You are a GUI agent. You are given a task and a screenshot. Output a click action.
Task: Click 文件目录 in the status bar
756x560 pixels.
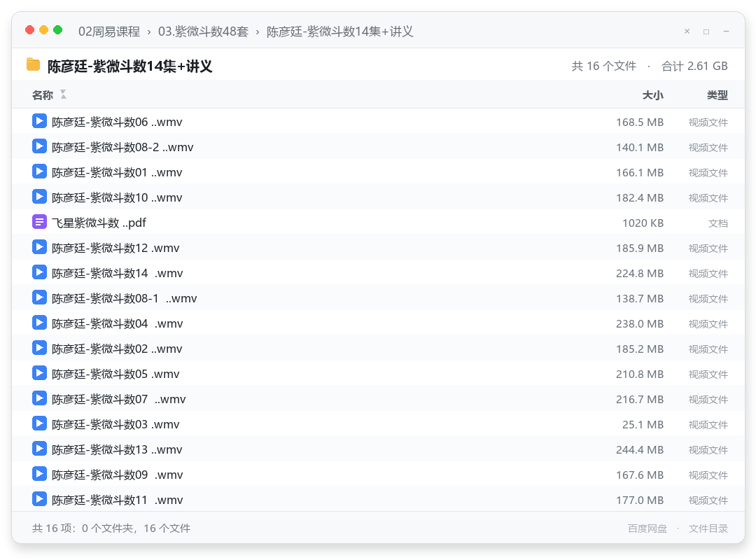tap(708, 528)
